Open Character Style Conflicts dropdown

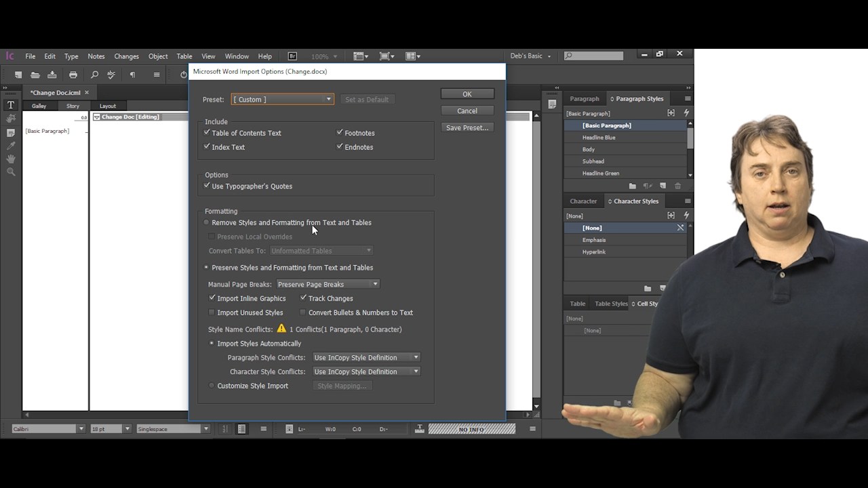pyautogui.click(x=366, y=371)
